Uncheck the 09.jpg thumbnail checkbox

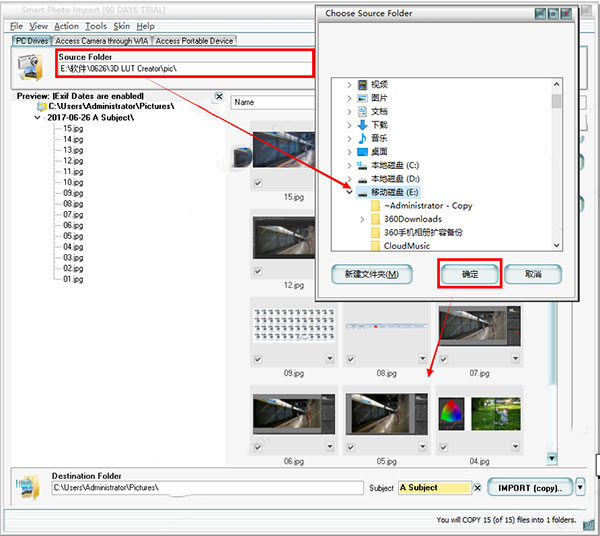tap(258, 359)
